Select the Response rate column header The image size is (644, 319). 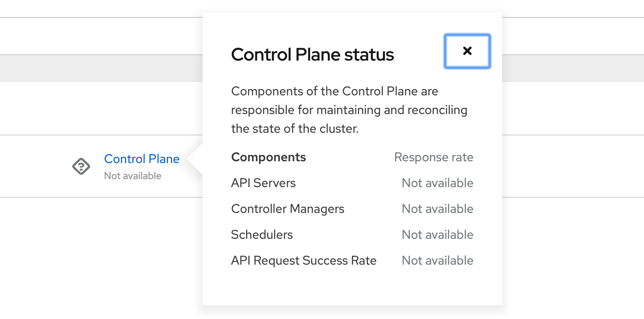(x=433, y=157)
